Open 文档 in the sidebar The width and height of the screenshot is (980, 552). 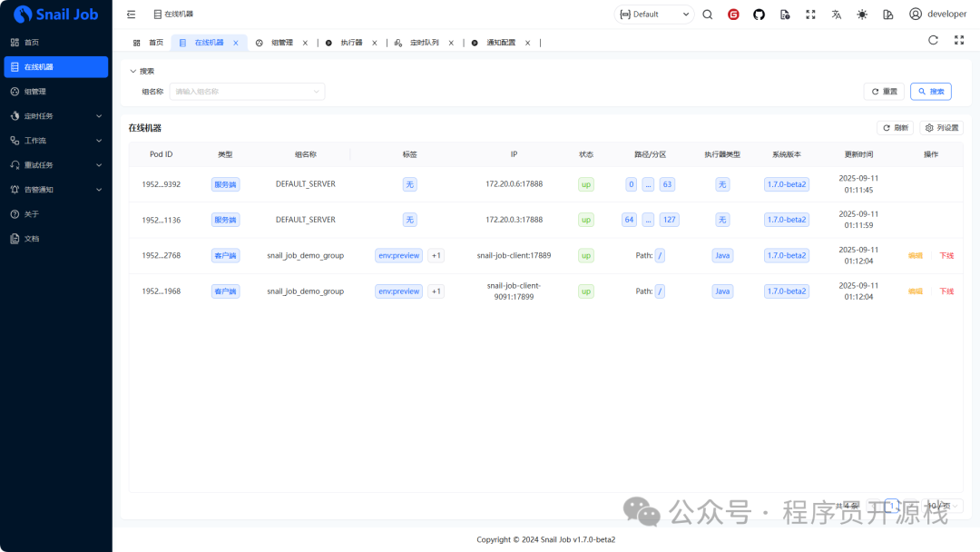tap(55, 239)
